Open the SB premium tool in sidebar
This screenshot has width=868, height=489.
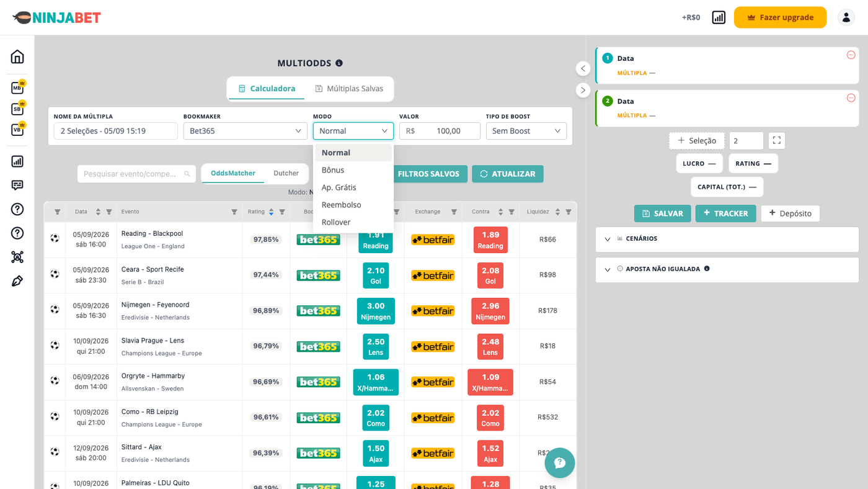18,109
